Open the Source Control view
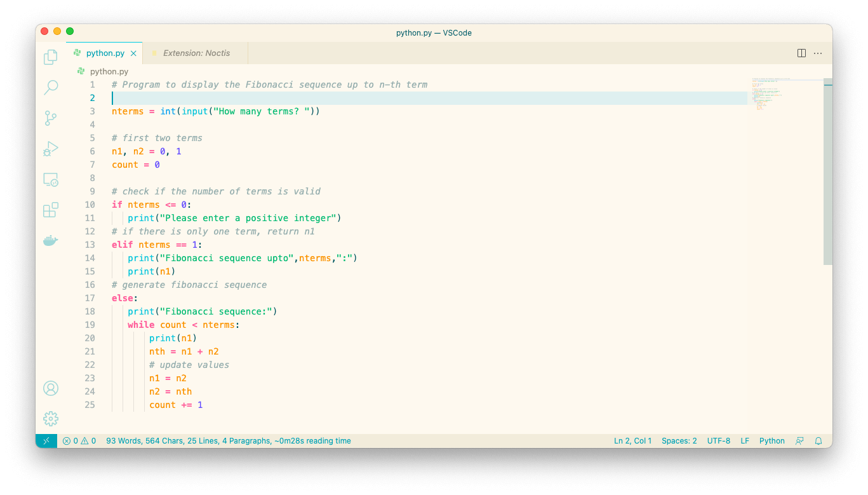The image size is (868, 495). (51, 118)
